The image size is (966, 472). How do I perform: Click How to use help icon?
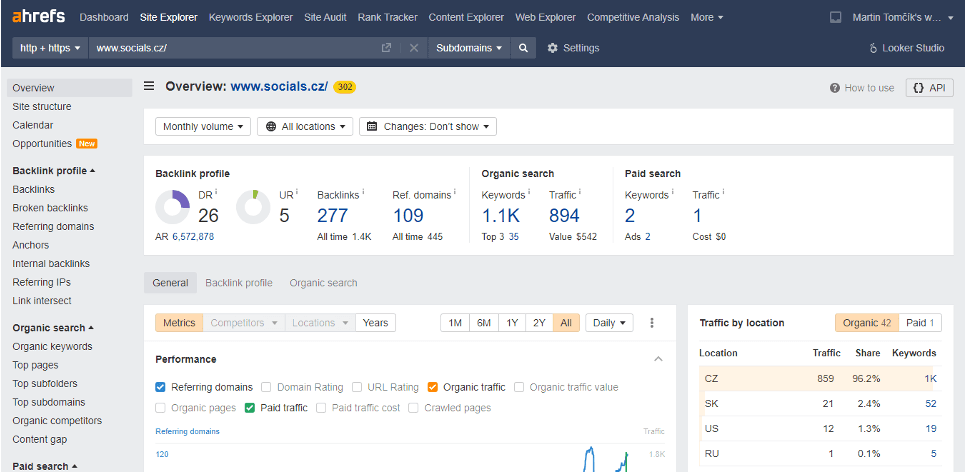[x=835, y=88]
